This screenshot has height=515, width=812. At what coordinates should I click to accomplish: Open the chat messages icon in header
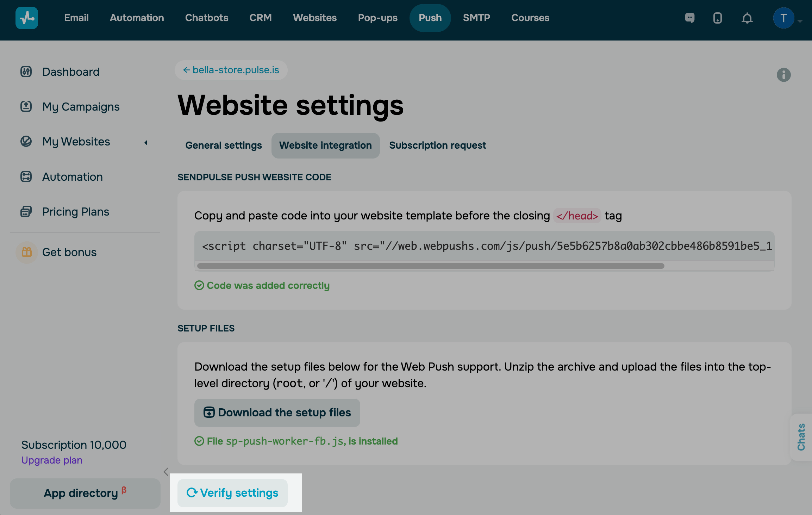point(689,18)
